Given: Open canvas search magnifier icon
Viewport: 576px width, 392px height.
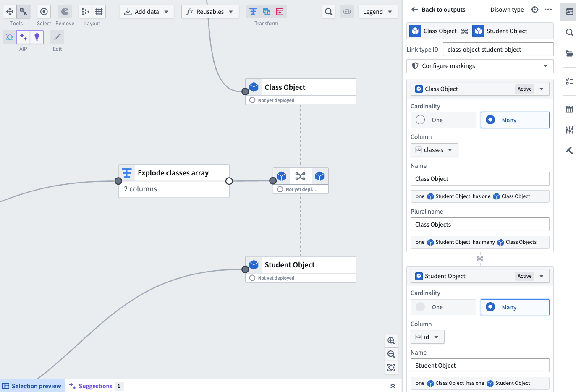Looking at the screenshot, I should coord(329,12).
